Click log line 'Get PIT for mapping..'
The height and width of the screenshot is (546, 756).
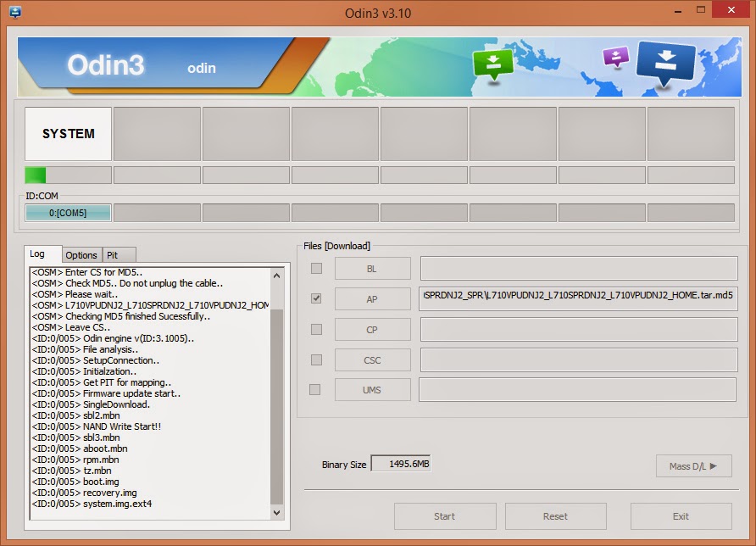(x=102, y=382)
